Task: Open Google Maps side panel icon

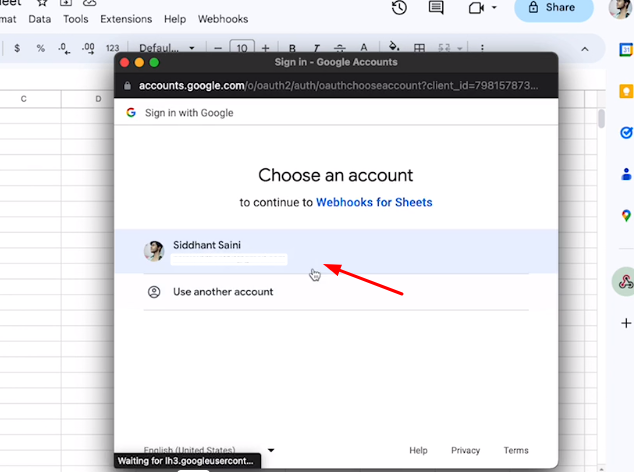Action: 626,216
